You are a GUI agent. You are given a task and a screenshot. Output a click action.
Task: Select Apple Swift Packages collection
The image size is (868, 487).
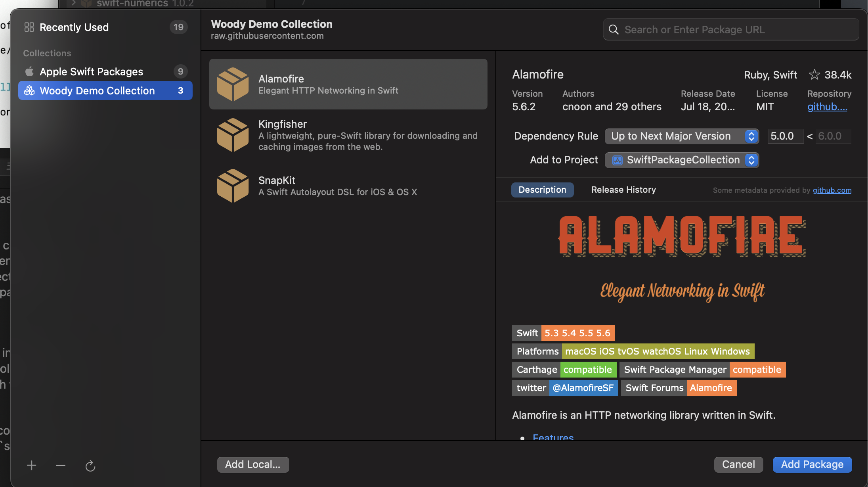[92, 72]
